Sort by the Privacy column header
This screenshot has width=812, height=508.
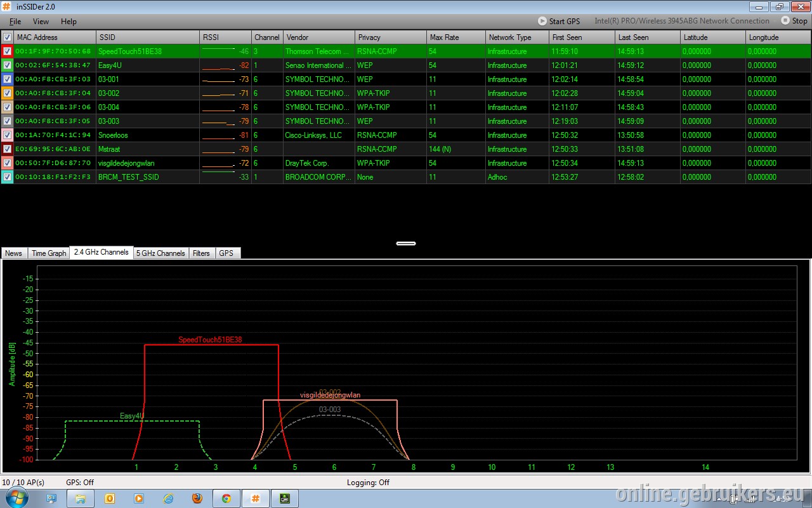(391, 37)
